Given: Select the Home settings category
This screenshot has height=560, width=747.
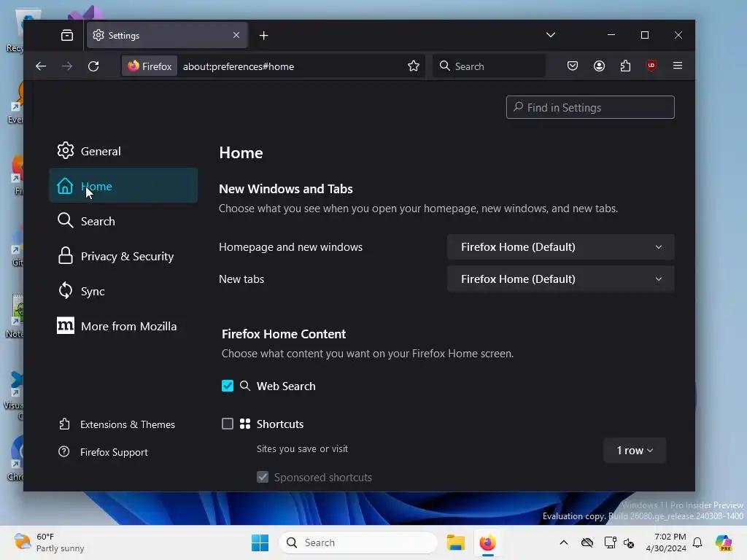Looking at the screenshot, I should point(123,186).
